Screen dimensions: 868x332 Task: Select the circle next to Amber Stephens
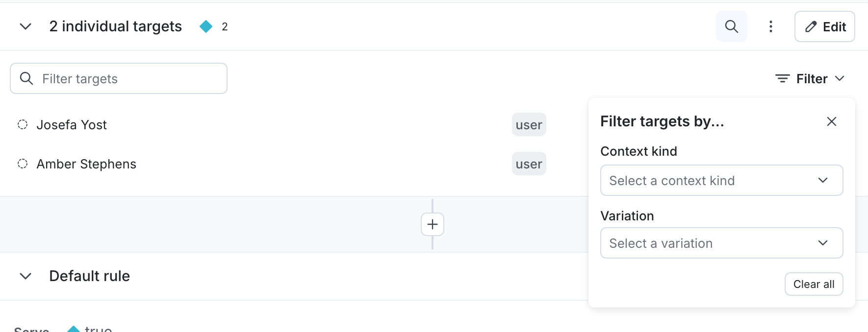click(22, 164)
